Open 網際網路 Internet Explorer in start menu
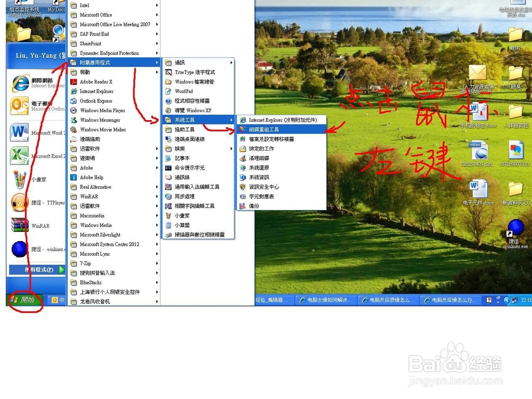Image resolution: width=532 pixels, height=399 pixels. [37, 83]
